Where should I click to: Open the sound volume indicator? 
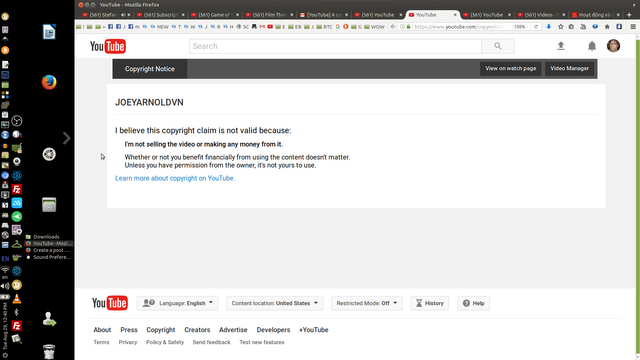(5, 287)
